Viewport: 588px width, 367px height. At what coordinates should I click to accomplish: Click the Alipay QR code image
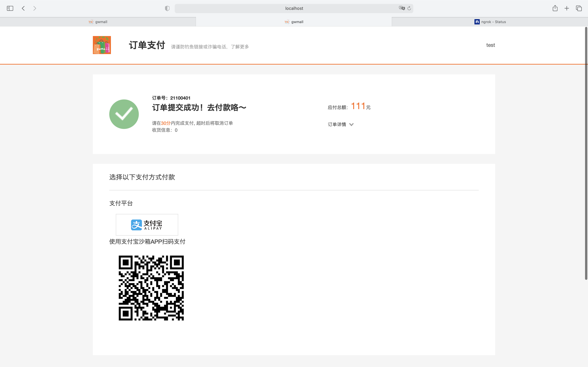(x=151, y=288)
